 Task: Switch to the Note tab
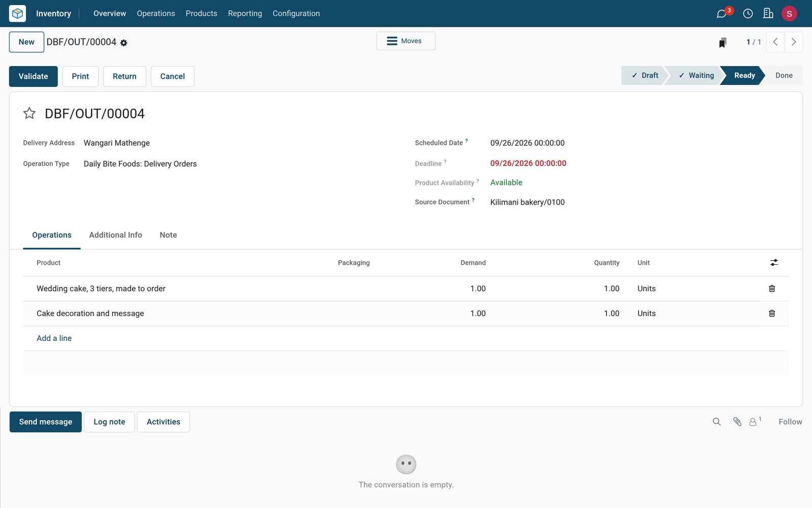point(168,235)
